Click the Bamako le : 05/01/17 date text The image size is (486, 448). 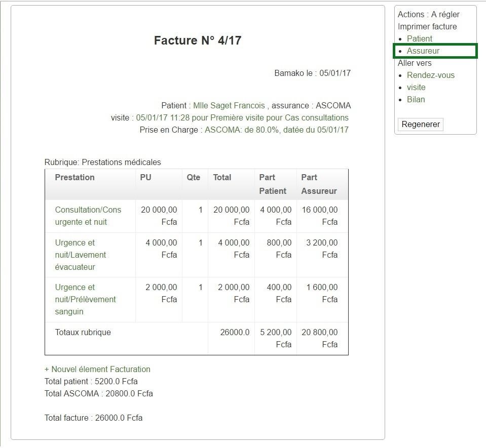pos(312,73)
